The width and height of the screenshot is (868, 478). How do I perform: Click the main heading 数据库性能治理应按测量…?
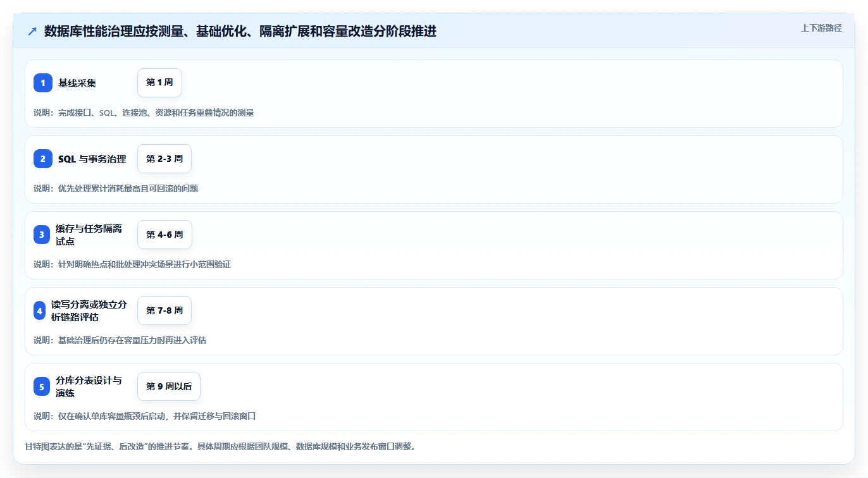[240, 32]
